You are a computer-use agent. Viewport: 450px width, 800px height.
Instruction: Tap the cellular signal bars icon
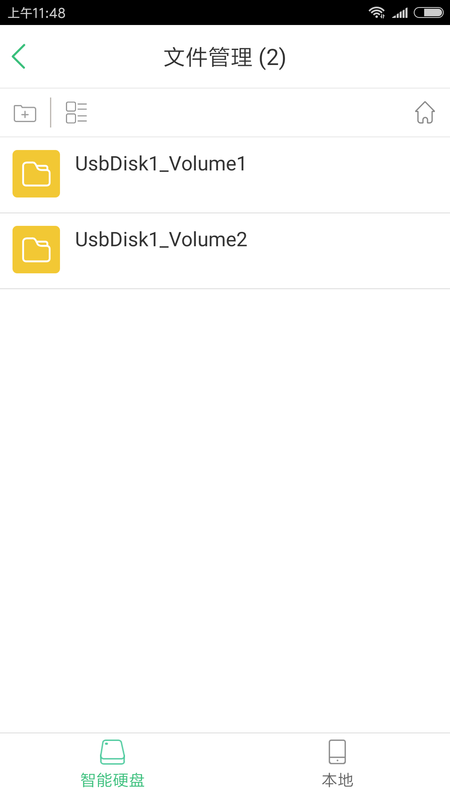[400, 13]
